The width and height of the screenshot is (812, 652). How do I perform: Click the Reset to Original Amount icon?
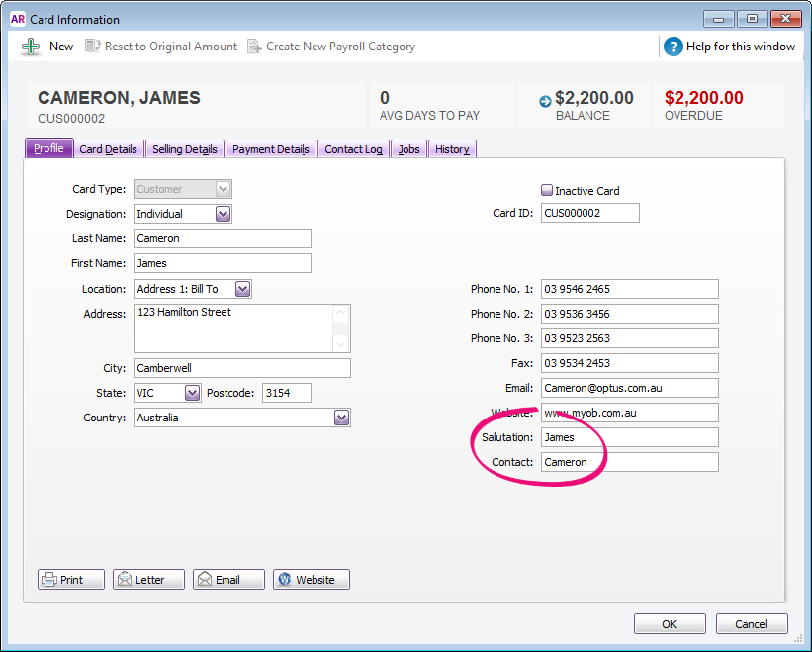coord(92,47)
